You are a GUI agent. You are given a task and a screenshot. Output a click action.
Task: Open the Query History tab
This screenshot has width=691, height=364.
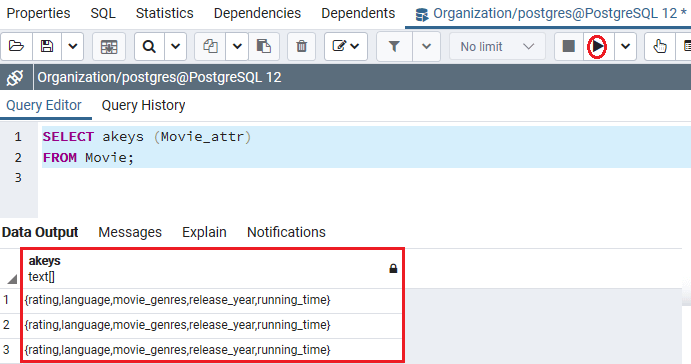[143, 105]
